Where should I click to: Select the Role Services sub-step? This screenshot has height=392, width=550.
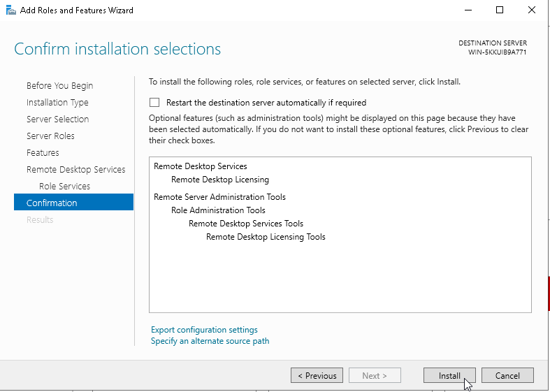pyautogui.click(x=64, y=187)
